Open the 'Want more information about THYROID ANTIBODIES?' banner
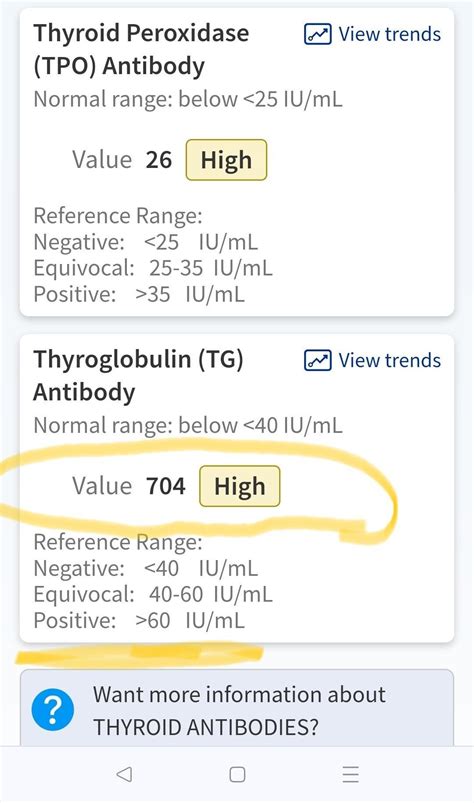The image size is (474, 803). tap(236, 709)
